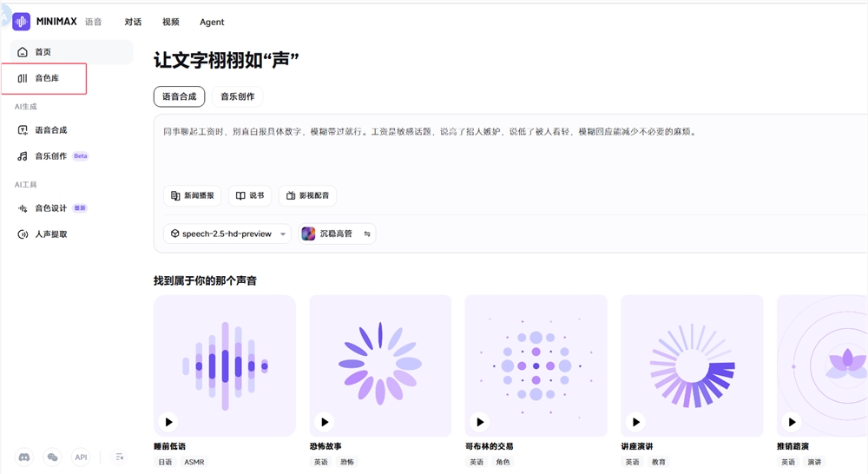
Task: Open 音色库 in the sidebar
Action: pyautogui.click(x=48, y=78)
